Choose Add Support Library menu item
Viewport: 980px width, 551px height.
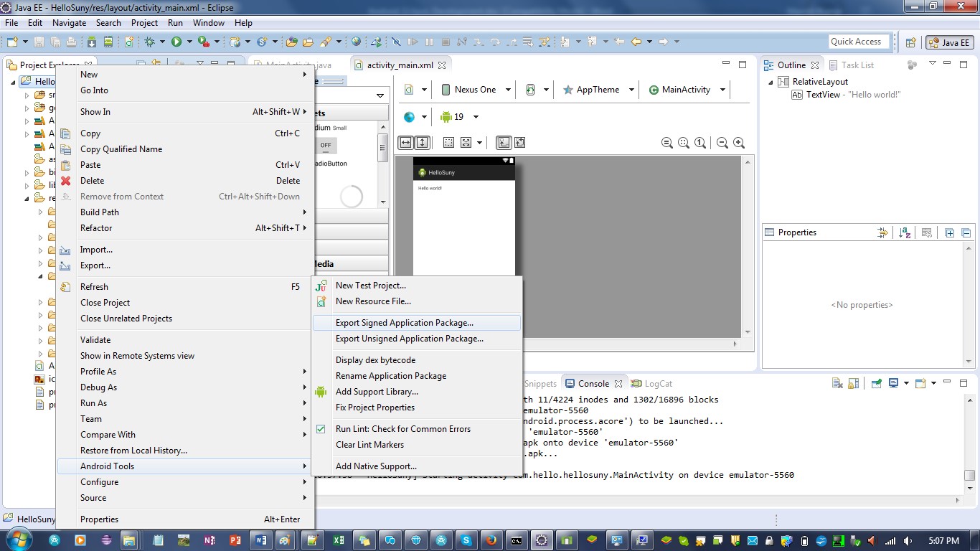[x=417, y=392]
